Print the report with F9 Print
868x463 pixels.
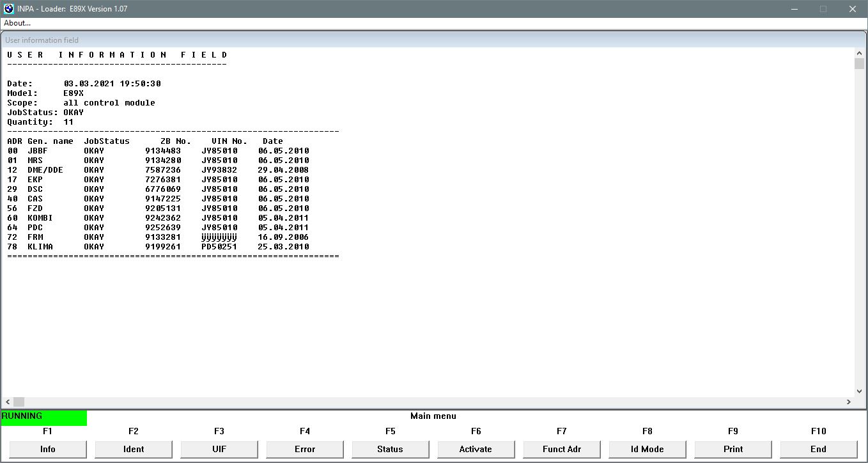pos(733,449)
